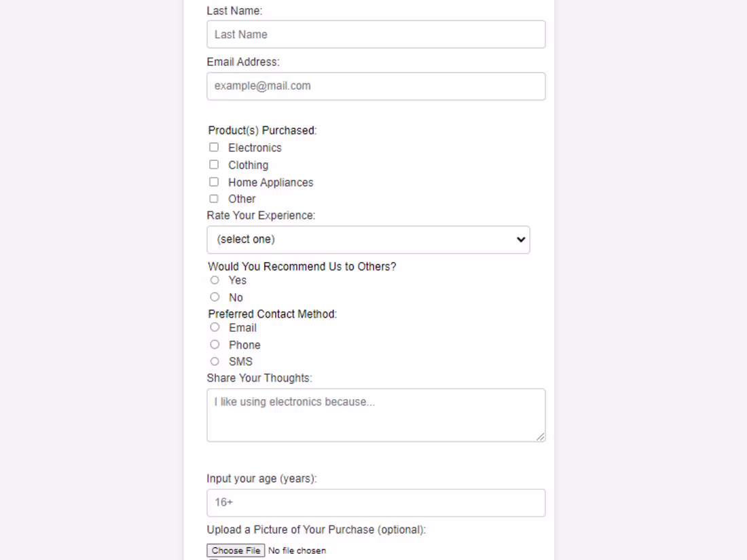
Task: Select No for recommending to others
Action: pos(215,297)
